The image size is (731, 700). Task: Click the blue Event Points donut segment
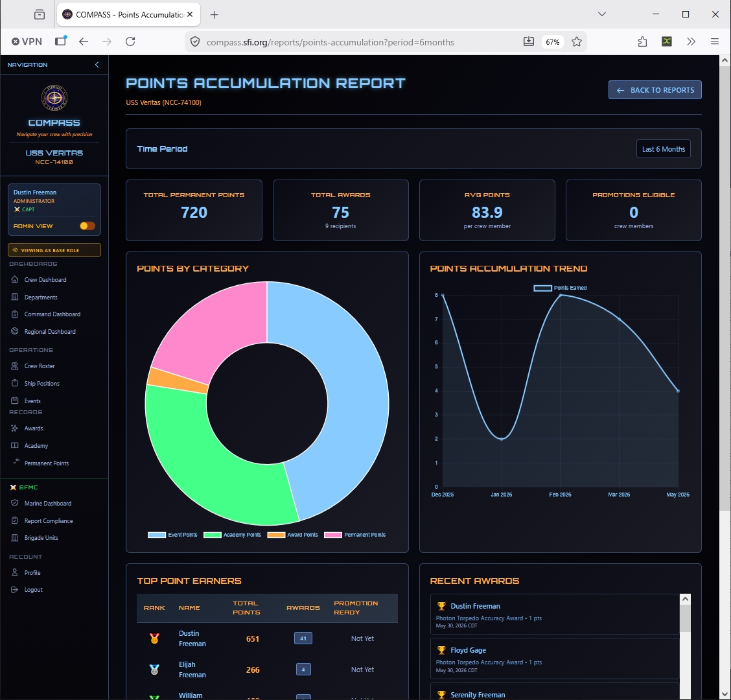pyautogui.click(x=356, y=391)
